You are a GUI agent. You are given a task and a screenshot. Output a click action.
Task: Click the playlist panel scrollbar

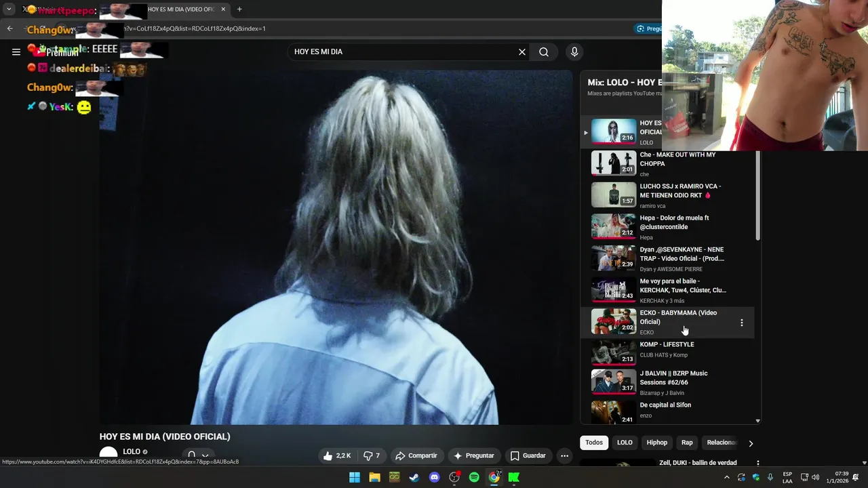point(757,197)
